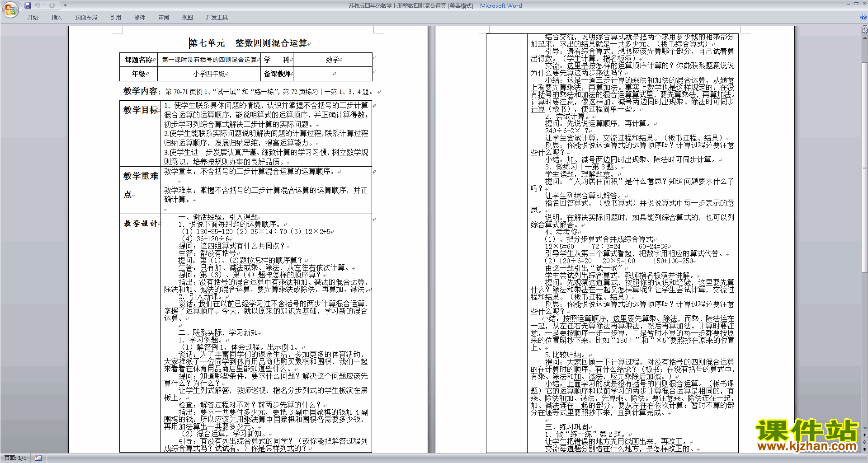Open the 审阅 ribbon tab
This screenshot has width=868, height=463.
pyautogui.click(x=164, y=18)
